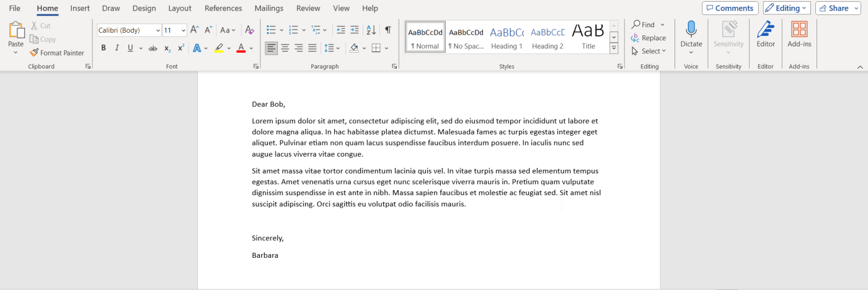Toggle Underline formatting
The image size is (868, 290).
[130, 48]
